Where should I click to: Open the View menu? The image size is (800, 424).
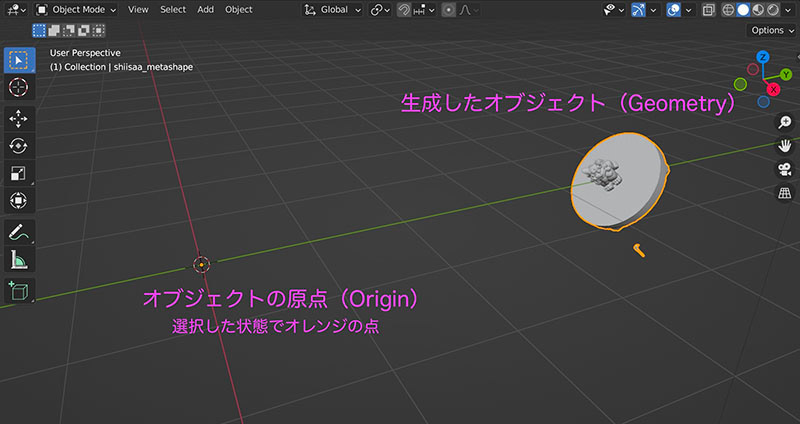point(138,10)
